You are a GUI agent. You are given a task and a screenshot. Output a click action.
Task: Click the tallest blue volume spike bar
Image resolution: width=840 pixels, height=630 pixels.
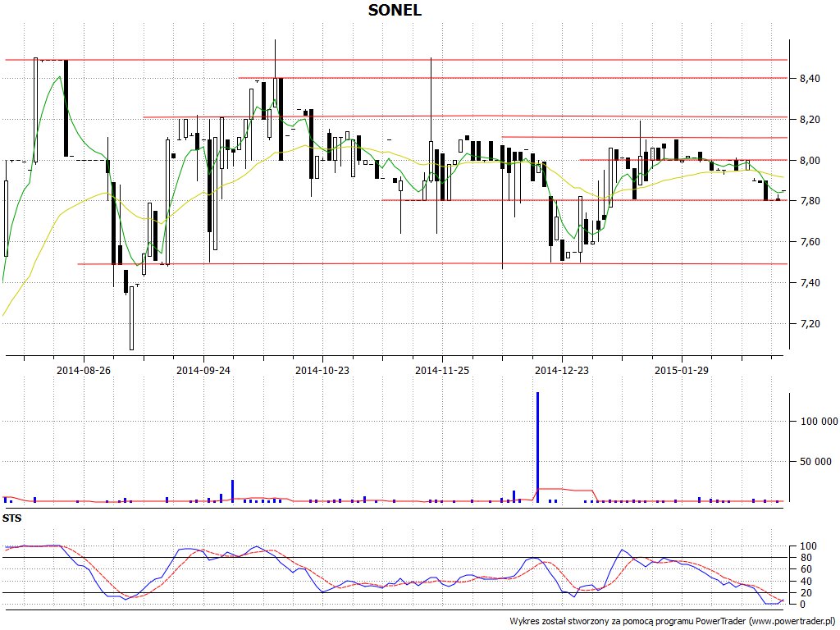538,447
